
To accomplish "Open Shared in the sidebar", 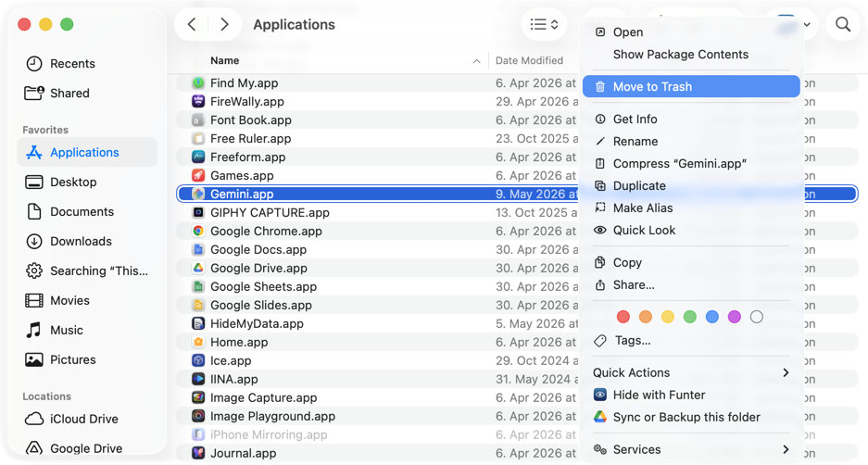I will click(x=87, y=93).
